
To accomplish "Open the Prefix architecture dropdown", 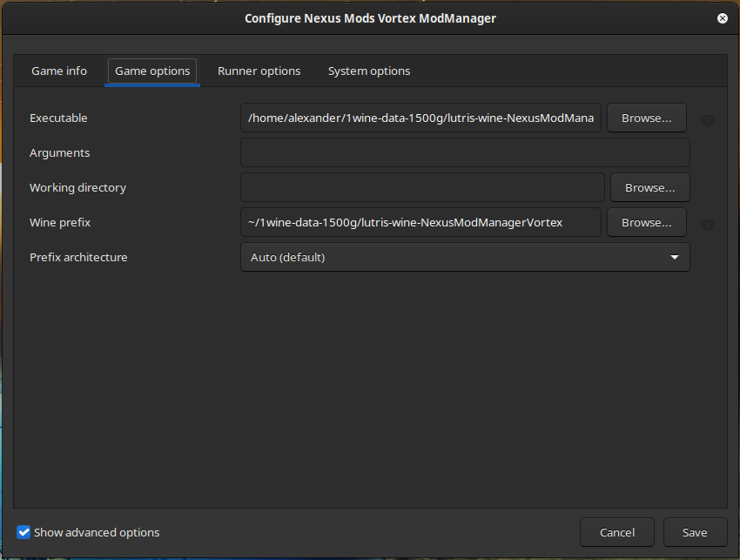I will pos(465,257).
